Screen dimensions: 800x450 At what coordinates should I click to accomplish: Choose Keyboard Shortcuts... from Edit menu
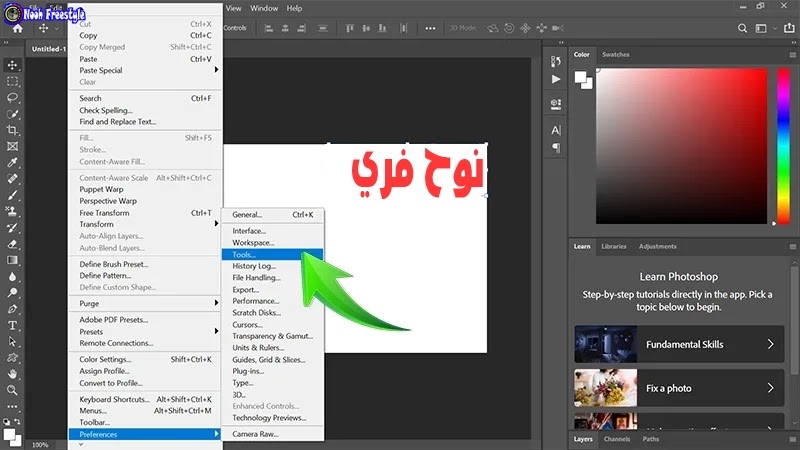(146, 399)
